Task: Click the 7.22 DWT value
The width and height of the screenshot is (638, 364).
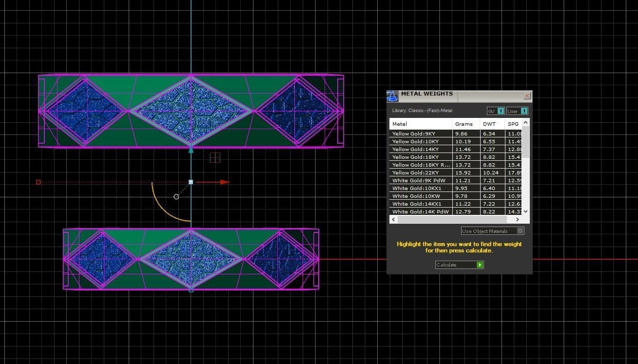Action: (489, 204)
